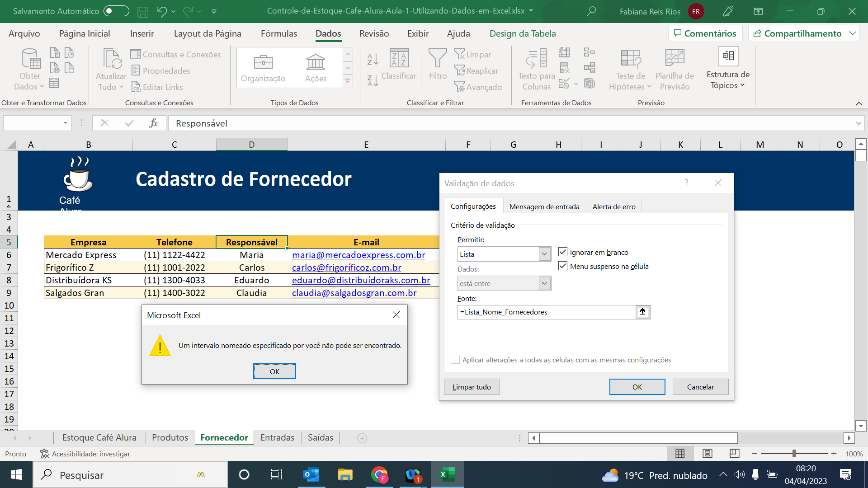Click the Obter Dados icon
Viewport: 868px width, 488px height.
click(31, 59)
